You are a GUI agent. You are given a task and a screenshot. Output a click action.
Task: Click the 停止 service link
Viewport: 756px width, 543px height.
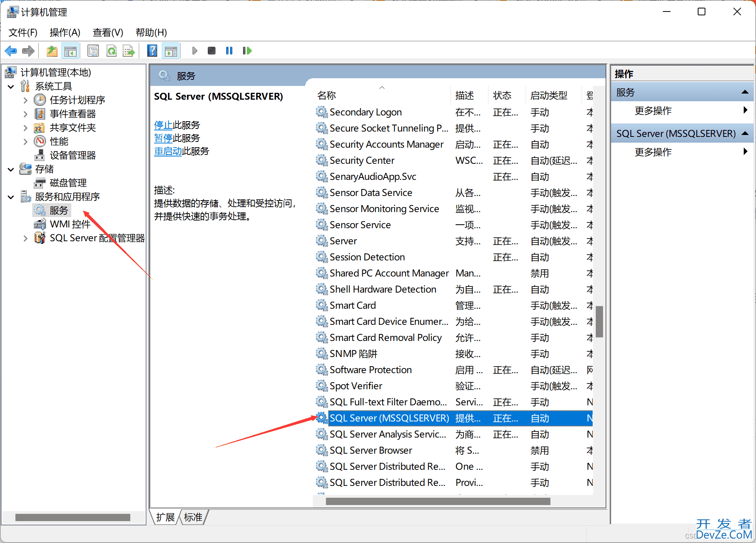pyautogui.click(x=163, y=125)
